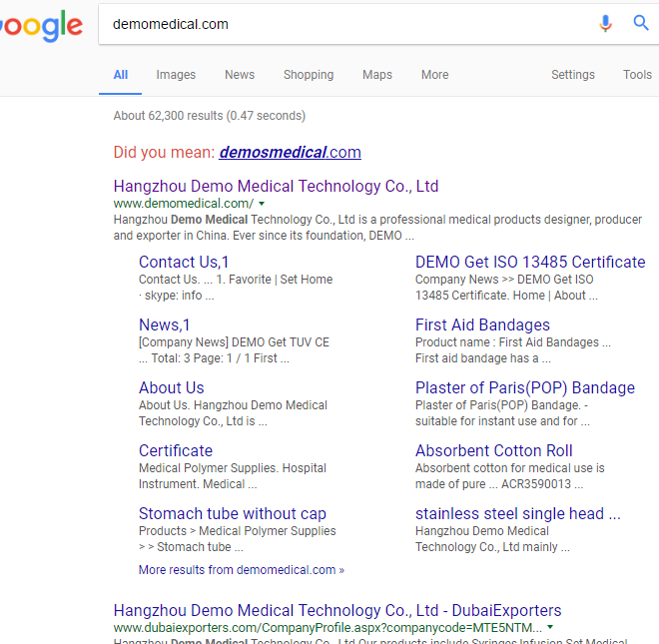This screenshot has height=644, width=659.
Task: Open the First Aid Bandages sitelink
Action: [482, 324]
